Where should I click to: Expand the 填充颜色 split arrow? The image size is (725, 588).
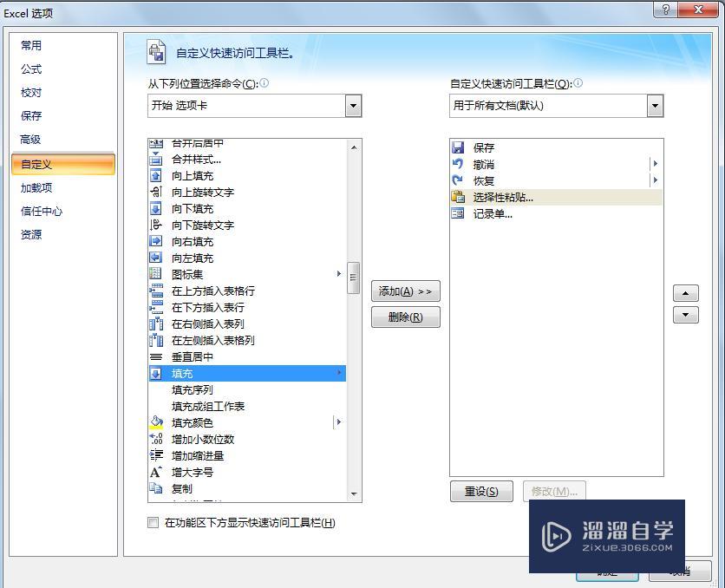pyautogui.click(x=339, y=422)
